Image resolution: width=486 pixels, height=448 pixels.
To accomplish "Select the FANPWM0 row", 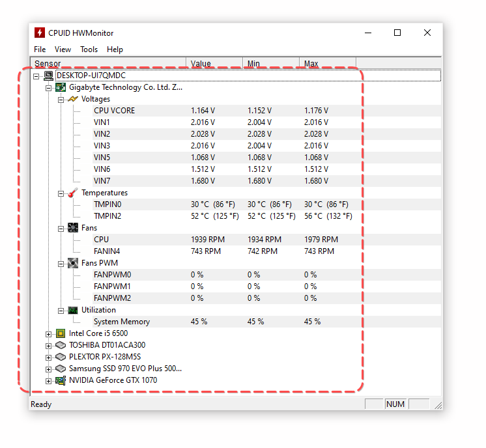I will [266, 275].
